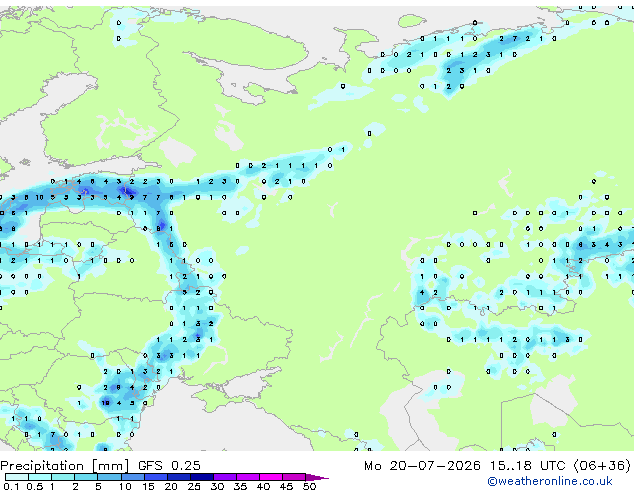Select the legend swatch between 0.5 and 1
Viewport: 634px width, 490px height.
pyautogui.click(x=40, y=477)
